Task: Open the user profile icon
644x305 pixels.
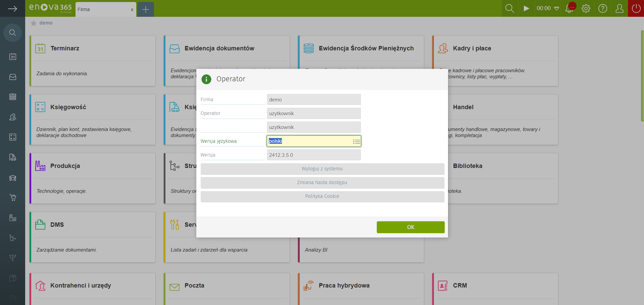Action: pyautogui.click(x=620, y=8)
